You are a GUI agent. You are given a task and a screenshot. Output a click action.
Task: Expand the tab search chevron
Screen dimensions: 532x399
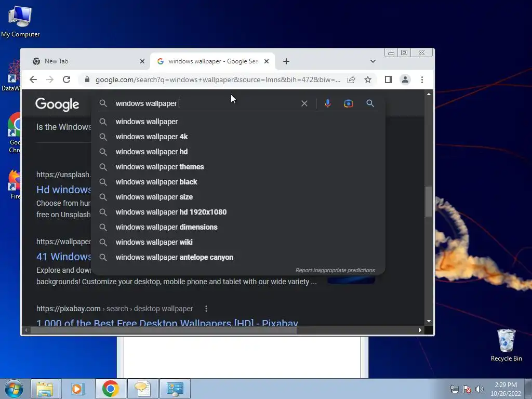click(373, 61)
